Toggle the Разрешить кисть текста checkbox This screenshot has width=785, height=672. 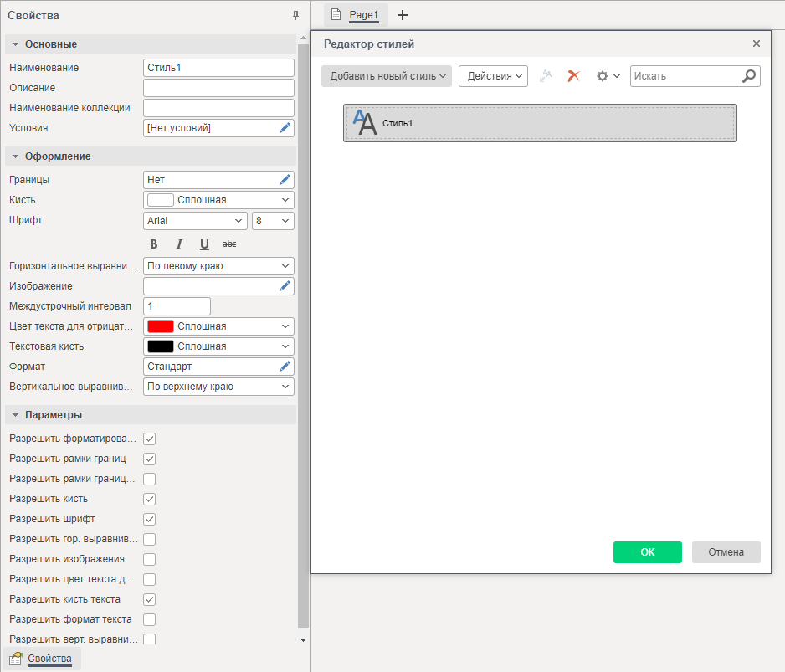click(x=150, y=599)
